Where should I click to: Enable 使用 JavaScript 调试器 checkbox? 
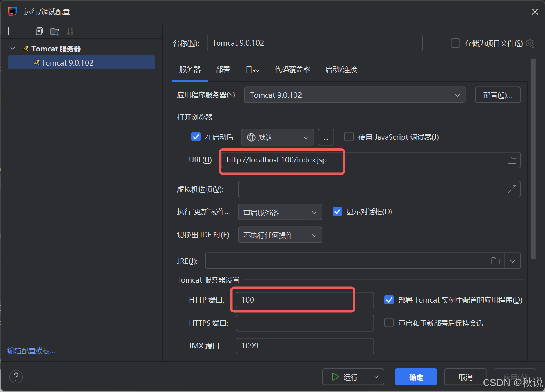tap(349, 137)
